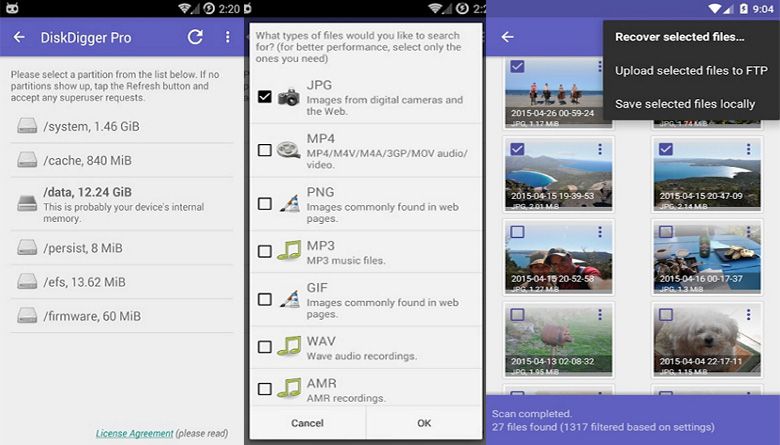Tap the paint icon for GIF
The height and width of the screenshot is (445, 780).
click(x=290, y=299)
